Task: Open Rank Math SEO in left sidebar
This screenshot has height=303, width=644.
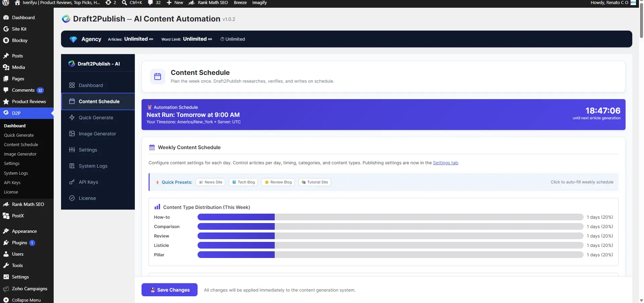Action: click(26, 204)
